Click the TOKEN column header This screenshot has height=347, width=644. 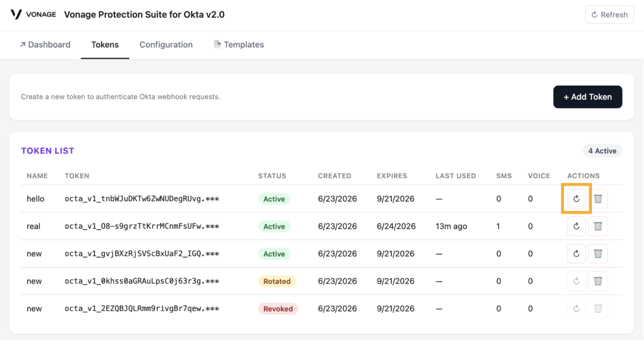click(x=77, y=176)
